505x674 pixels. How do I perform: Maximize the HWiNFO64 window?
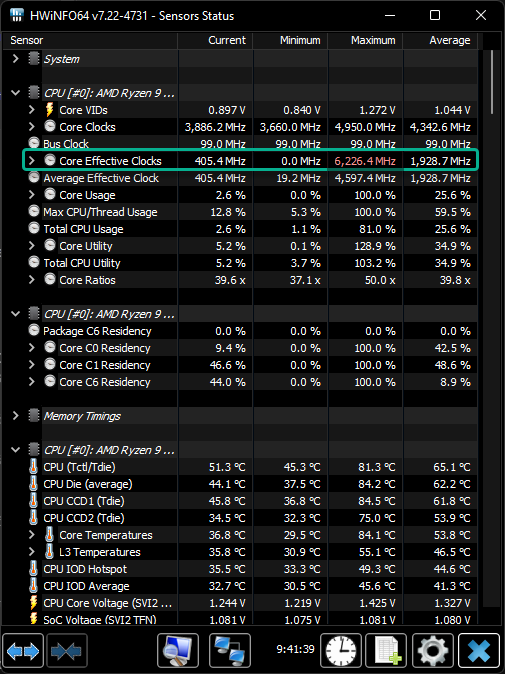tap(435, 15)
